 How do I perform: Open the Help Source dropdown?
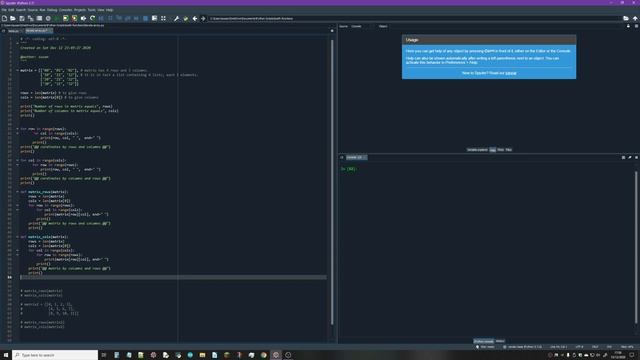(x=360, y=26)
